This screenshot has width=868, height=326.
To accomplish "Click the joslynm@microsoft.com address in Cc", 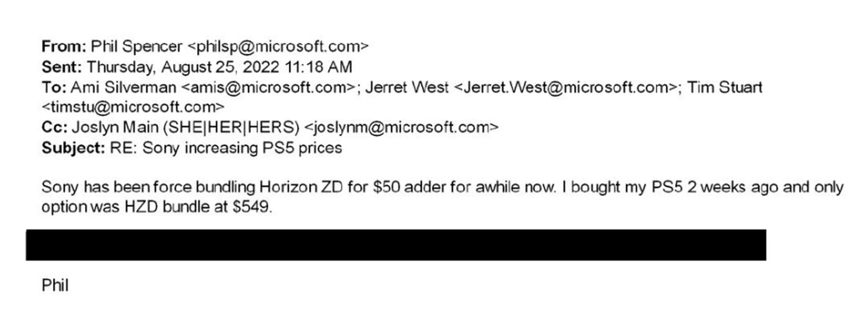I will (x=401, y=127).
